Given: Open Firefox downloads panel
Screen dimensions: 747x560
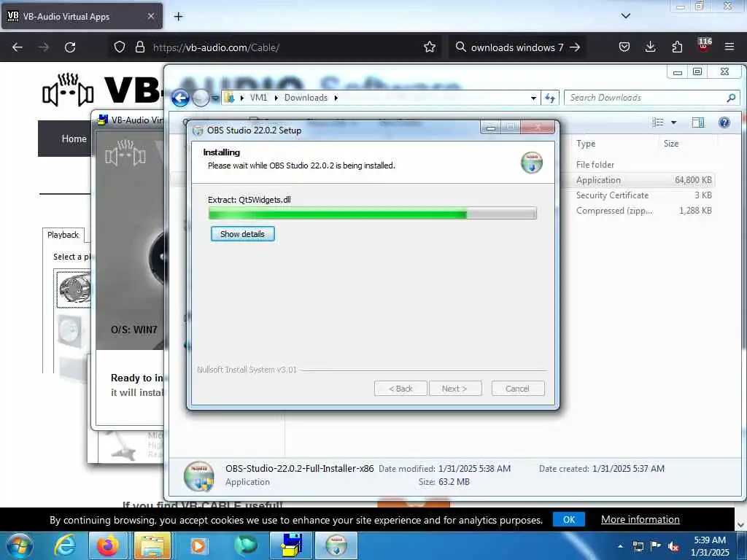Looking at the screenshot, I should point(650,47).
